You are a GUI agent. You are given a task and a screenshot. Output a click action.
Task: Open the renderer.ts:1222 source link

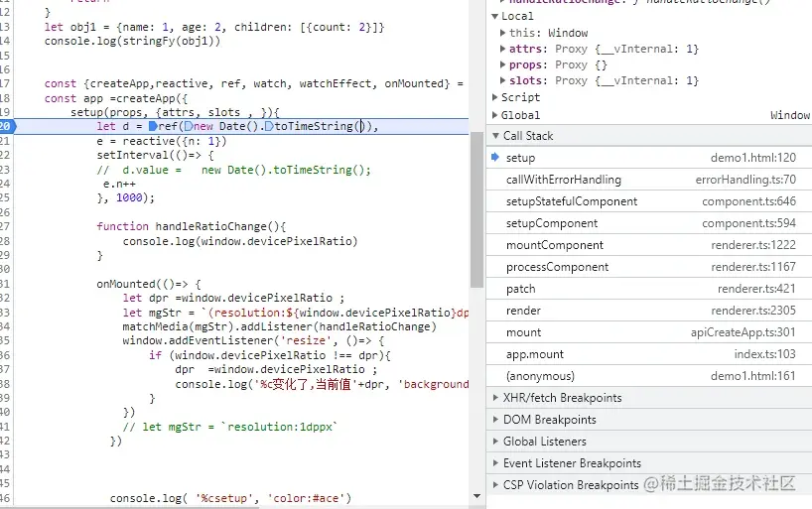click(x=753, y=244)
